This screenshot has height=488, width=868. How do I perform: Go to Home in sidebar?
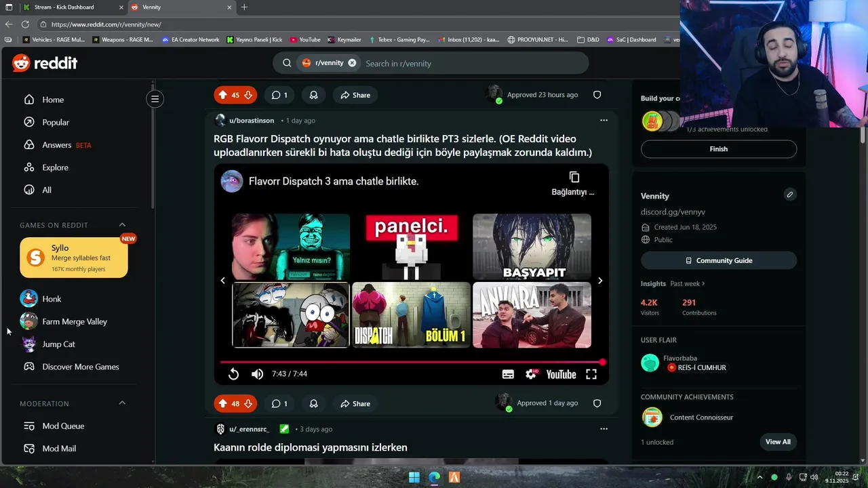(x=53, y=100)
